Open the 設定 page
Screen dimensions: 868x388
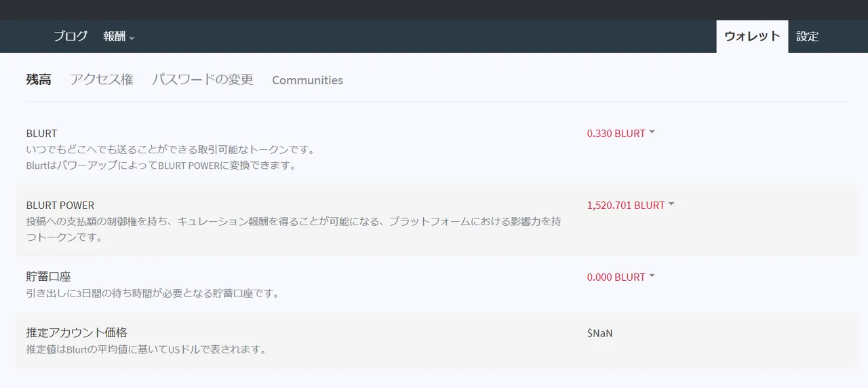coord(807,37)
